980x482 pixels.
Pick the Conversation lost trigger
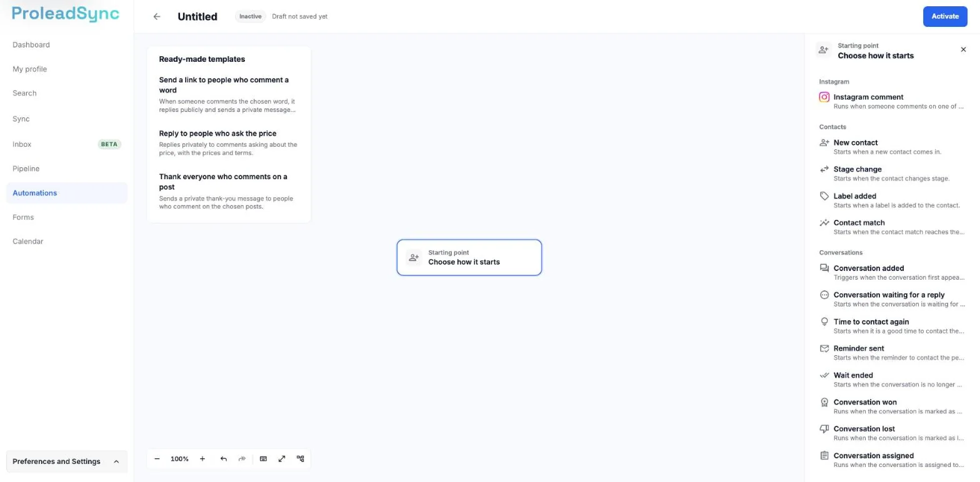coord(892,433)
